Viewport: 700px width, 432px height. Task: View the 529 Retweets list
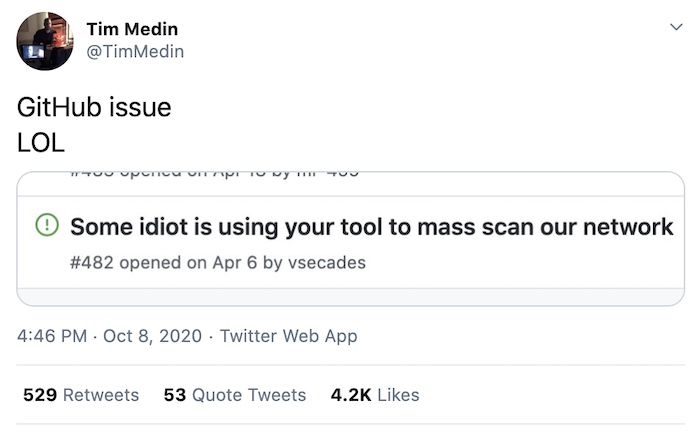(81, 395)
